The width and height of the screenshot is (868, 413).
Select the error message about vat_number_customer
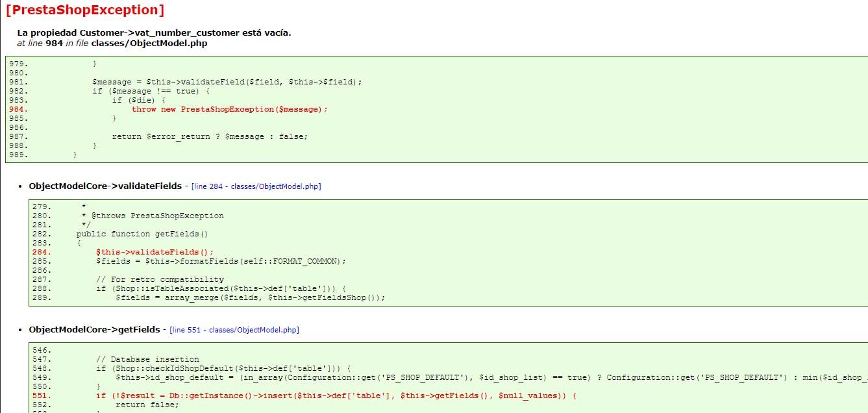(x=154, y=32)
